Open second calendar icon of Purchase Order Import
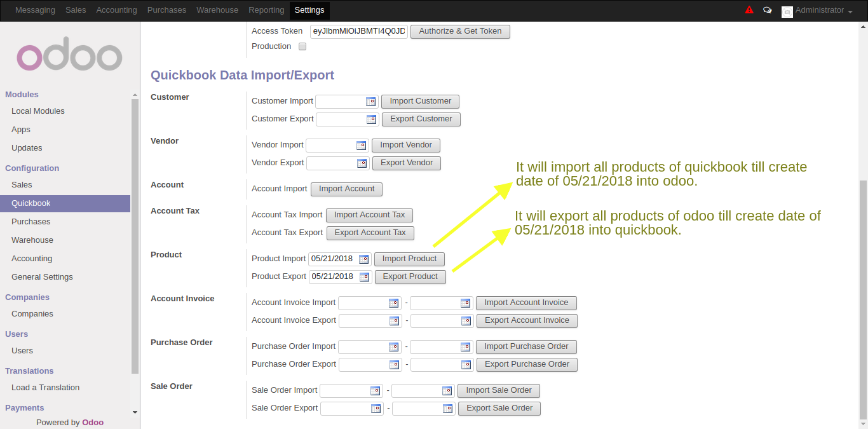Image resolution: width=868 pixels, height=429 pixels. (x=465, y=347)
